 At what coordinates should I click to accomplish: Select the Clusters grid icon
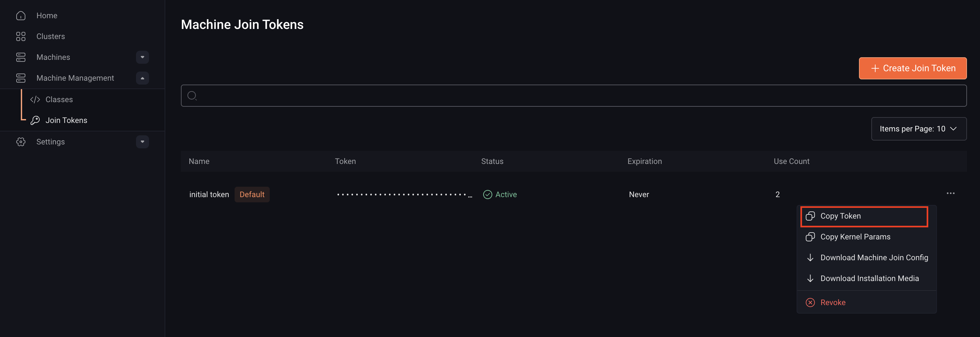pos(20,36)
